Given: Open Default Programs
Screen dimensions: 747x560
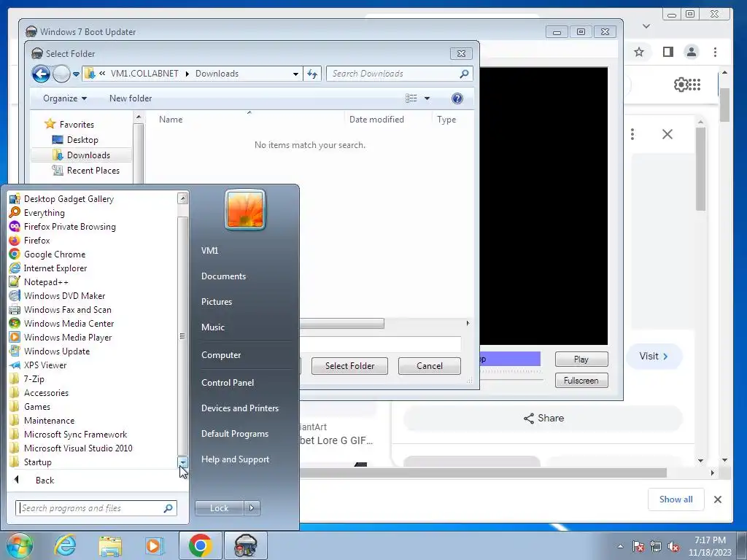Looking at the screenshot, I should tap(235, 434).
